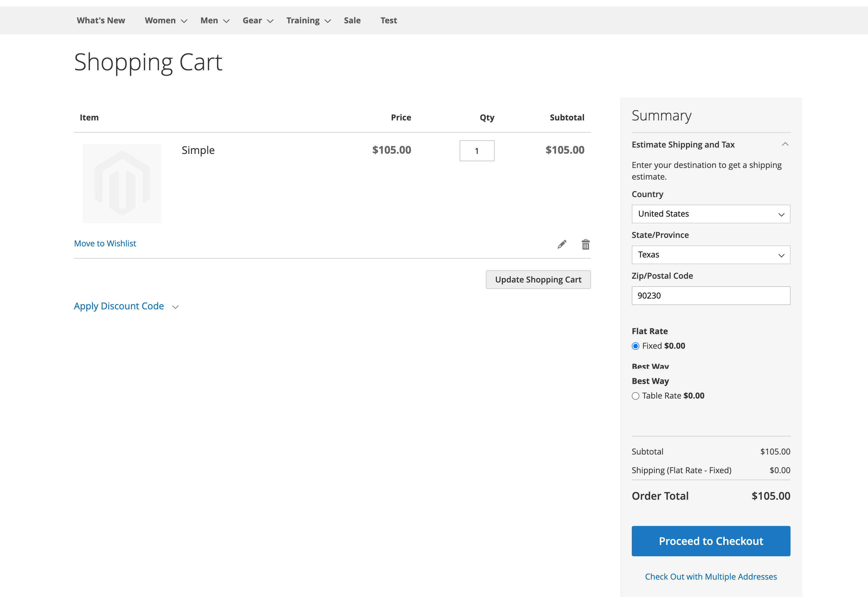Select the Table Rate $0.00 shipping option
868x614 pixels.
[x=635, y=396]
